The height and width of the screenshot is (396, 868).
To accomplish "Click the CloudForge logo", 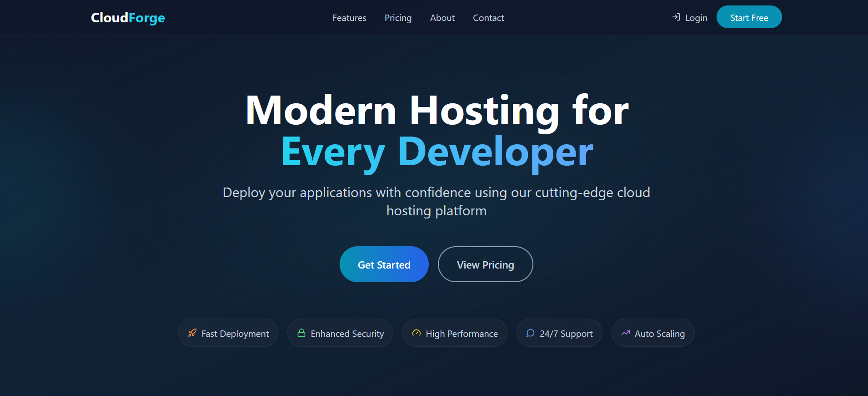I will click(x=128, y=18).
